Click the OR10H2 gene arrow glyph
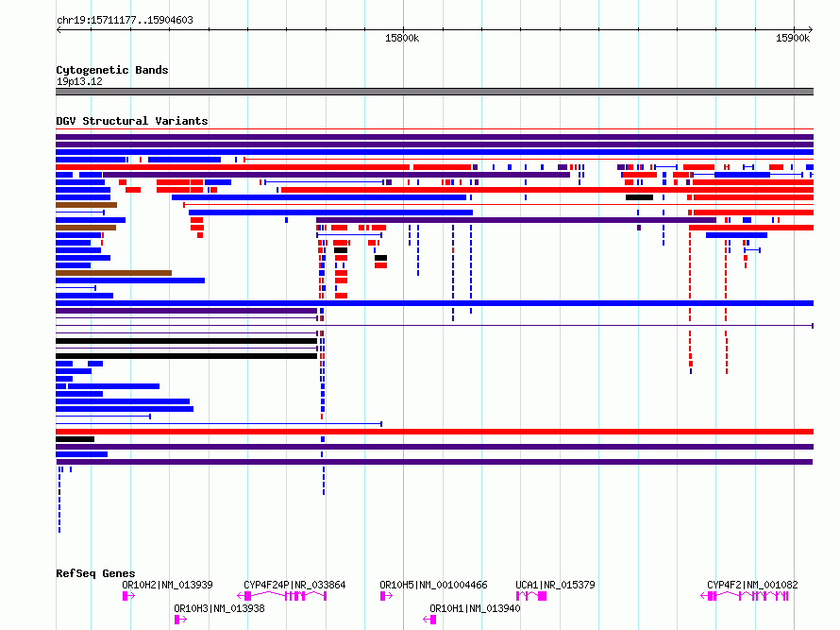Screen dimensions: 840x630 128,596
